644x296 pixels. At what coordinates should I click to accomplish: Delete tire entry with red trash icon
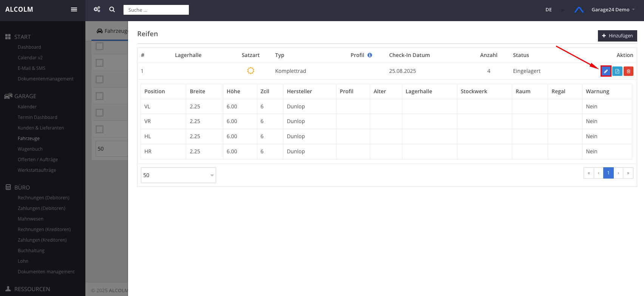(629, 71)
